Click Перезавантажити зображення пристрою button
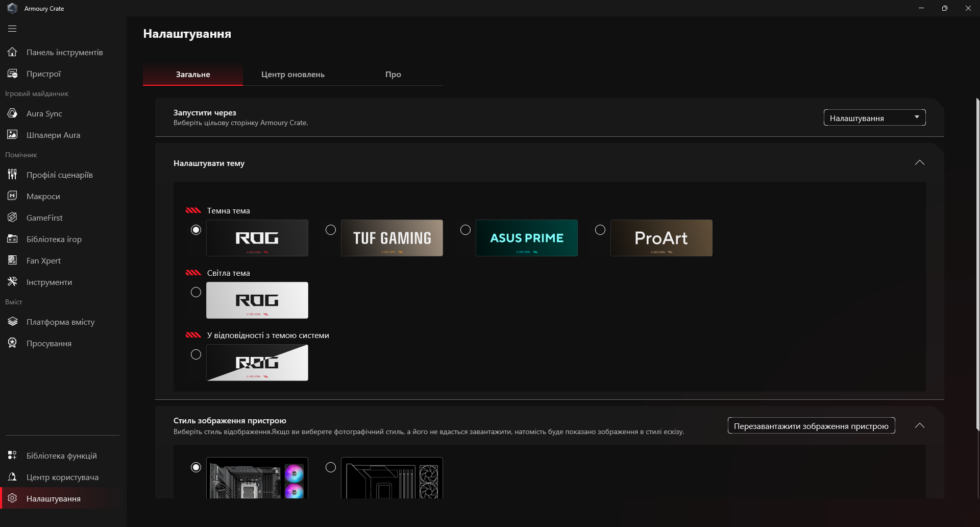 (811, 426)
